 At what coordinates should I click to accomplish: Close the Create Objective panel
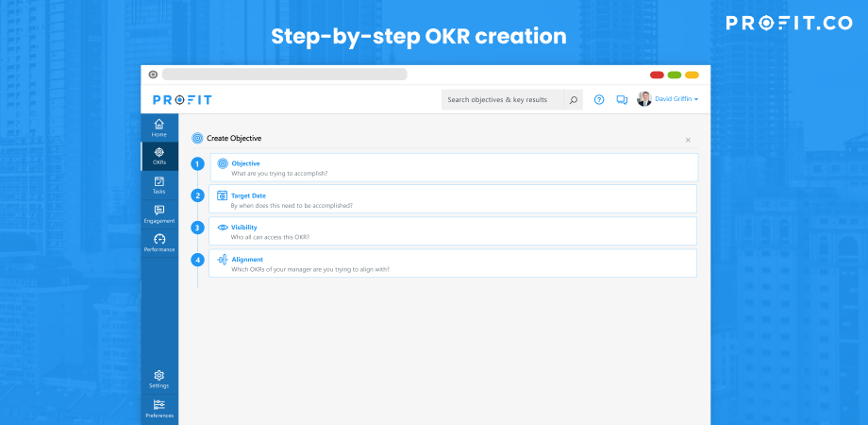click(x=688, y=140)
